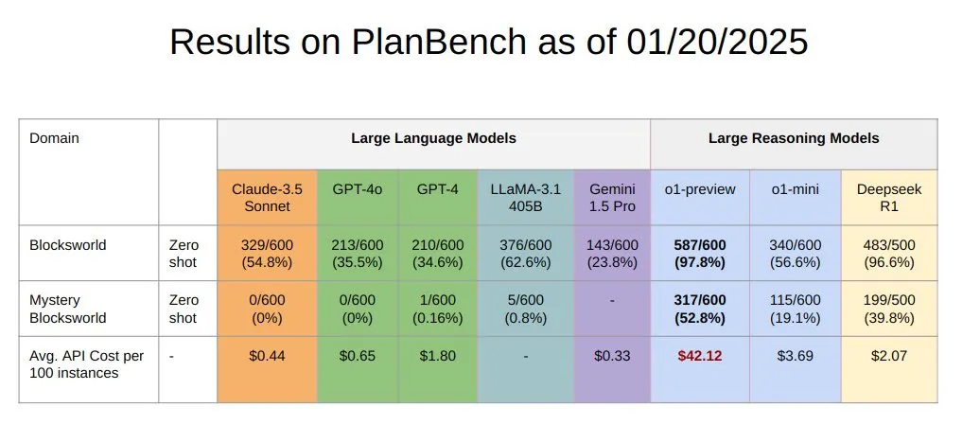Viewport: 980px width, 425px height.
Task: Click the Avg. API Cost row label
Action: (x=87, y=364)
